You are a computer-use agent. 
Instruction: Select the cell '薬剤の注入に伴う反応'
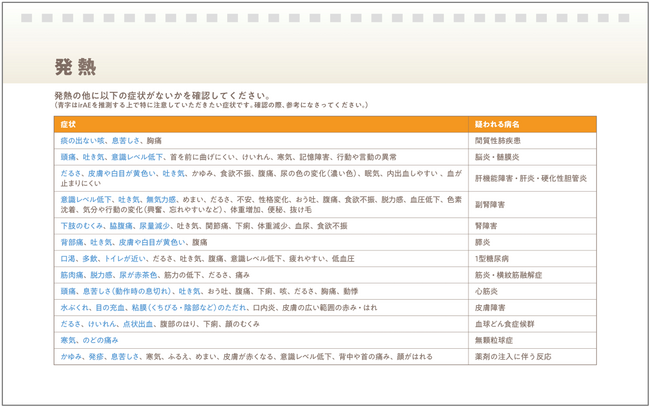532,356
